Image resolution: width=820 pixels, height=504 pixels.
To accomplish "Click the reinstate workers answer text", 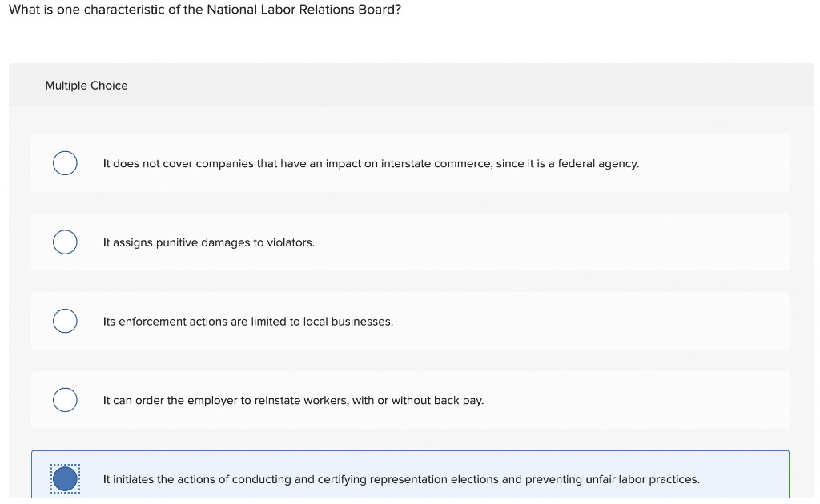I will [x=293, y=399].
